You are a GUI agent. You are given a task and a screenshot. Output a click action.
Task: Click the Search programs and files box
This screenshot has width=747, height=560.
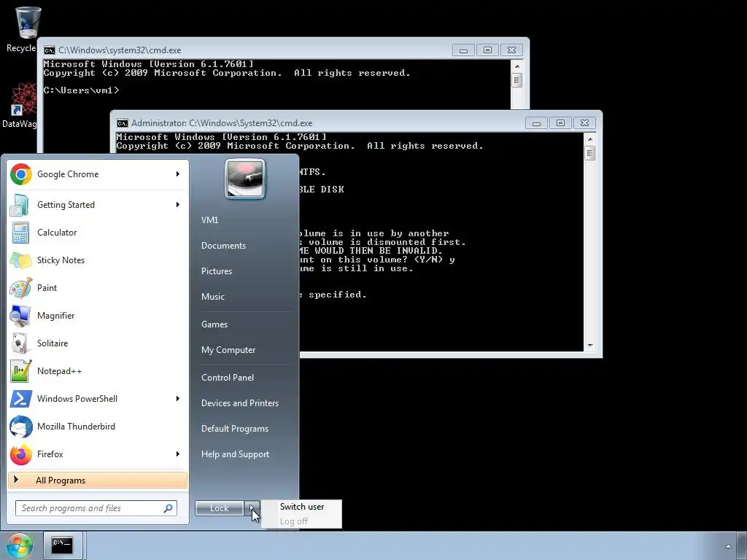click(96, 508)
